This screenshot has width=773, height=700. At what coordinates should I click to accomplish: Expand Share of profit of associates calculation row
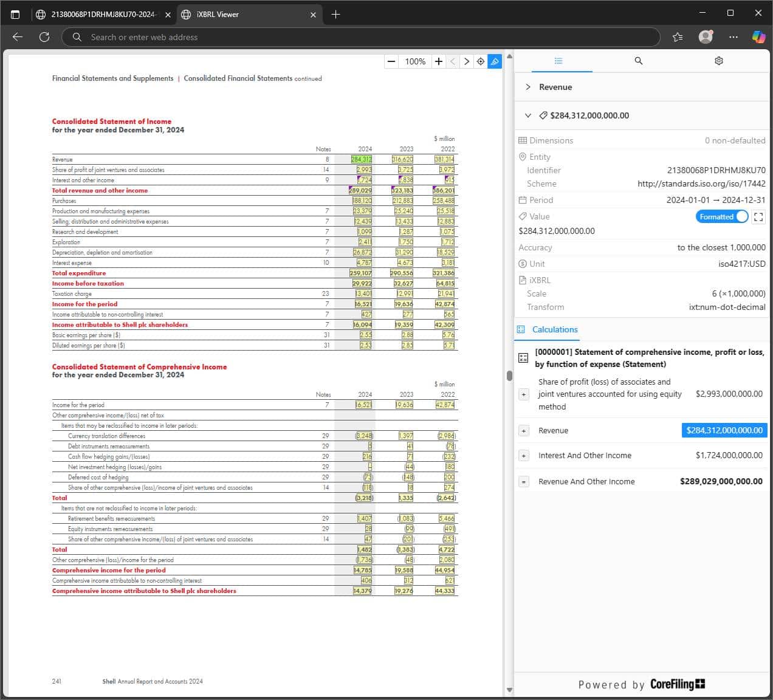coord(524,394)
